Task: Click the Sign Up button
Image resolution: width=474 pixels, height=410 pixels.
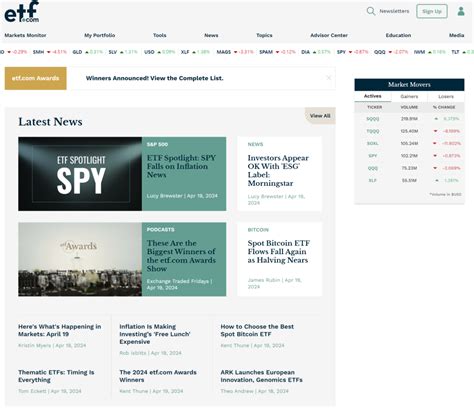Action: pos(432,11)
